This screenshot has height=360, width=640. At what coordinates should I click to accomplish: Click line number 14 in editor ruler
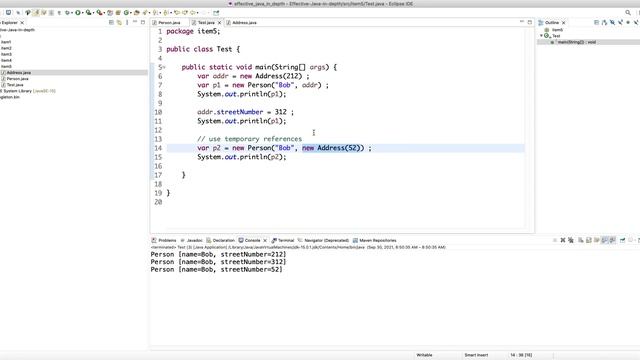click(158, 148)
